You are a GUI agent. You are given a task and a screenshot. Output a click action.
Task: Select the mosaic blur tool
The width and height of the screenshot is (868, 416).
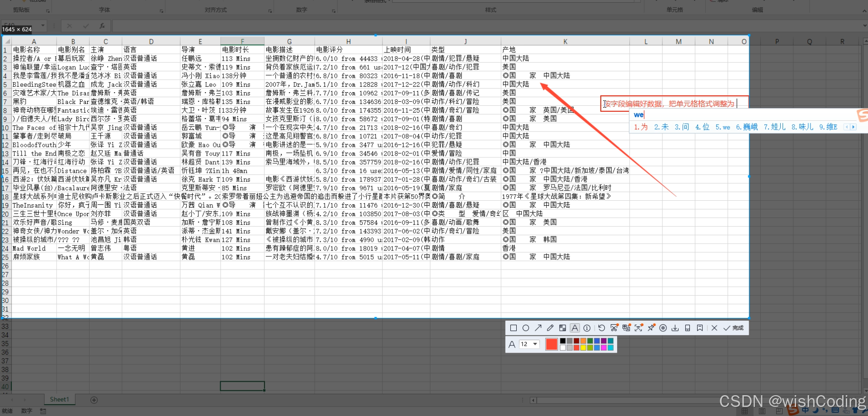click(x=562, y=328)
